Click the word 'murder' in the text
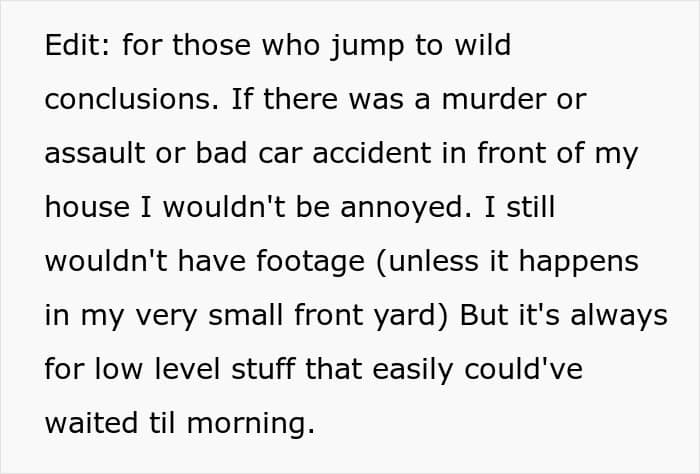 [493, 99]
